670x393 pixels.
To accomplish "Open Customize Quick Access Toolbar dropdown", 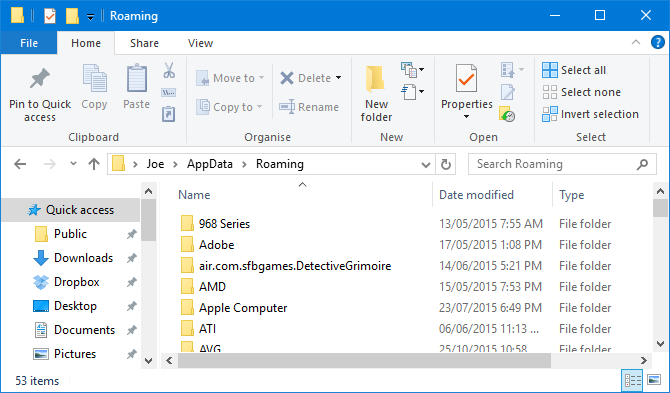I will (90, 17).
